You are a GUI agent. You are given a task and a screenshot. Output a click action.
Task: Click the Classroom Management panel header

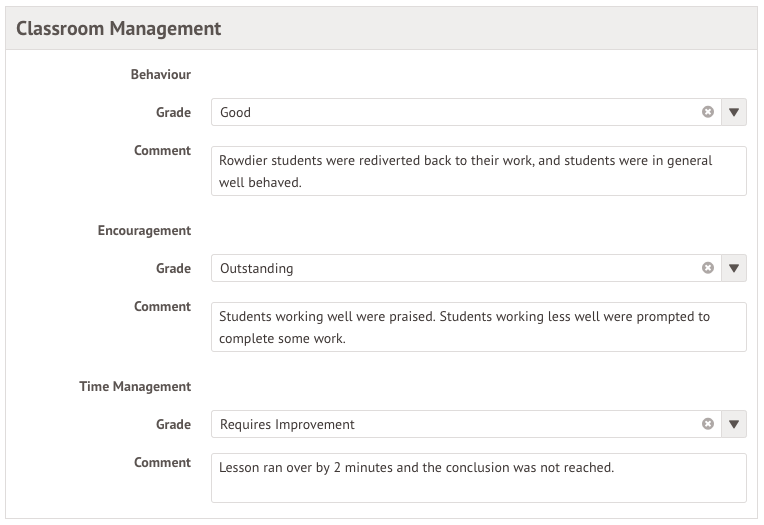(119, 29)
